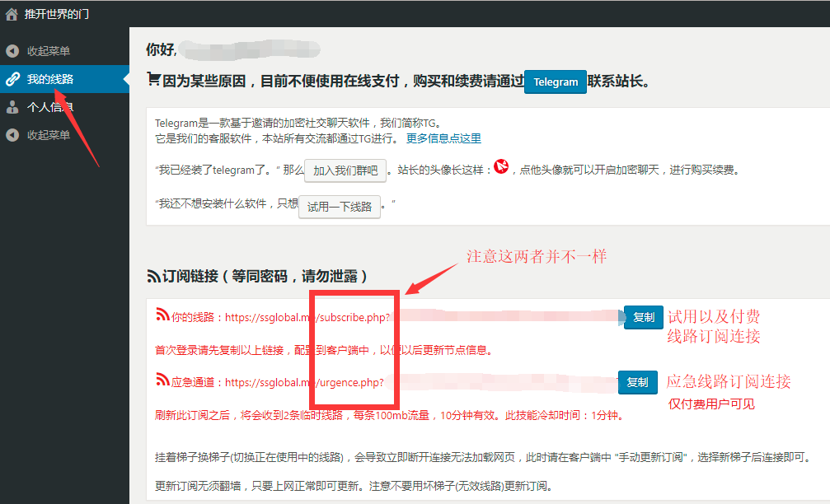Click RSS icon beside 你的线路
The image size is (830, 504).
pyautogui.click(x=162, y=315)
